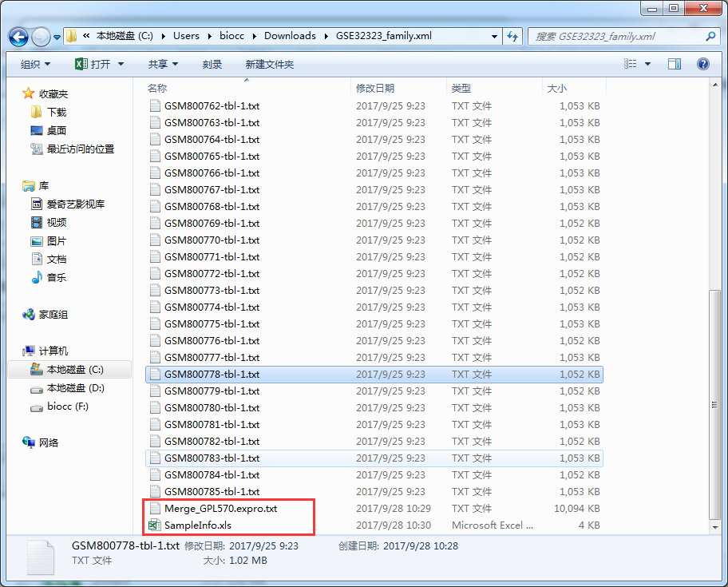Click the search box for GSE32323_family.xml
Image resolution: width=728 pixels, height=587 pixels.
(615, 37)
